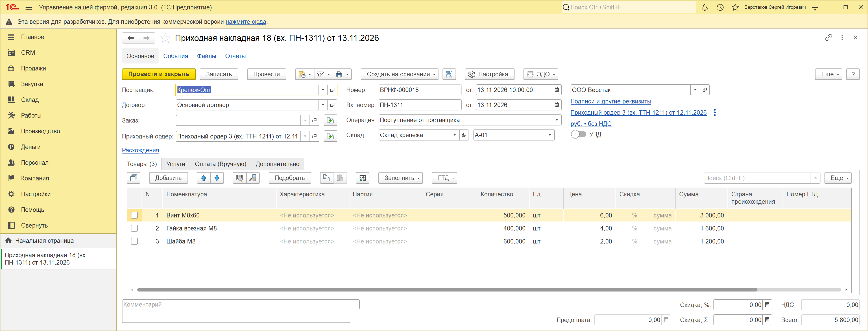
Task: Switch to the Оплата (Вручную) tab
Action: tap(220, 164)
